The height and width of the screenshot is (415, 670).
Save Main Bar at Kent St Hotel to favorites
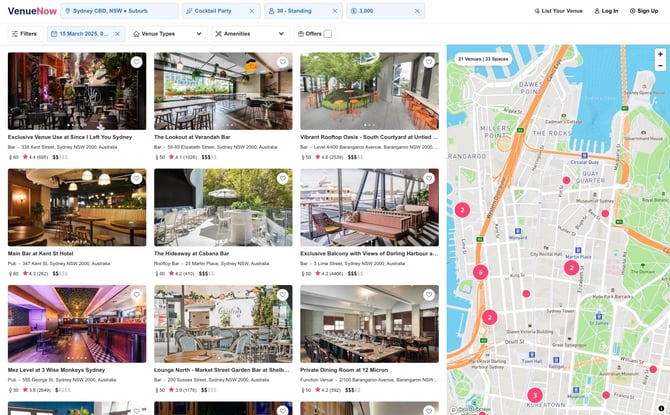136,178
